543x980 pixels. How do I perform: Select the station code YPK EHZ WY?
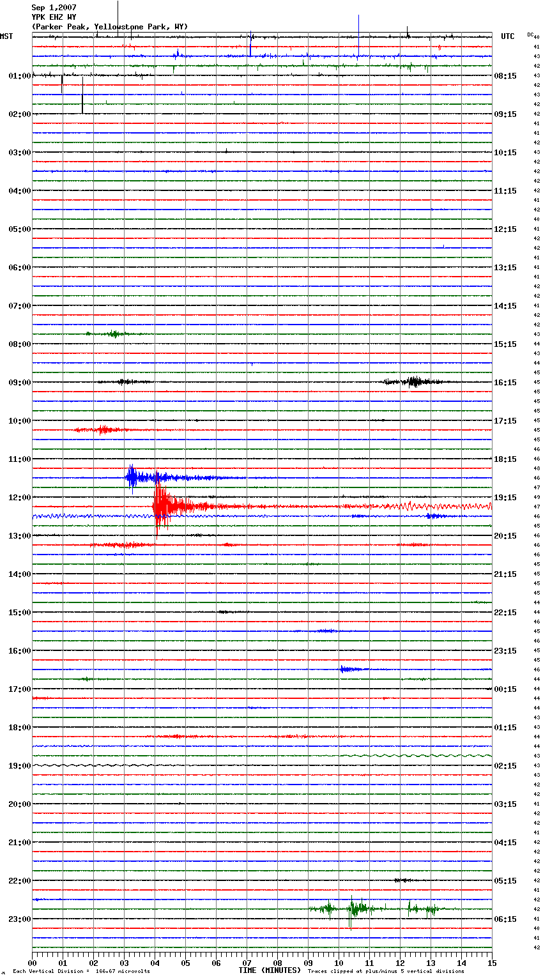tap(54, 17)
